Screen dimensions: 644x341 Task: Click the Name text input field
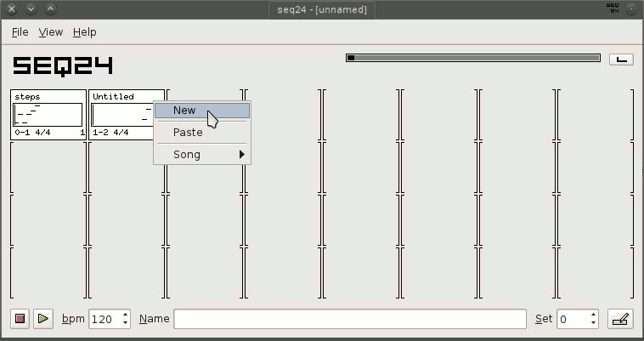349,319
